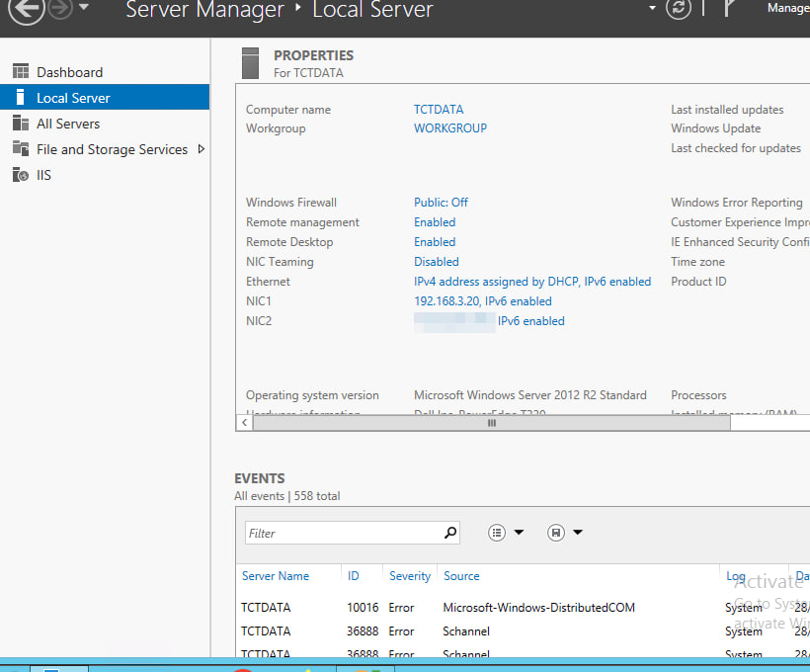Image resolution: width=810 pixels, height=672 pixels.
Task: Open Windows Firewall Public: Off link
Action: (441, 203)
